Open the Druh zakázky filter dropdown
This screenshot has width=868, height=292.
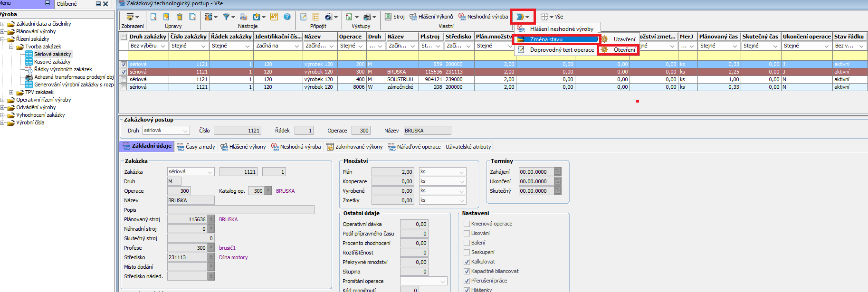(x=162, y=46)
